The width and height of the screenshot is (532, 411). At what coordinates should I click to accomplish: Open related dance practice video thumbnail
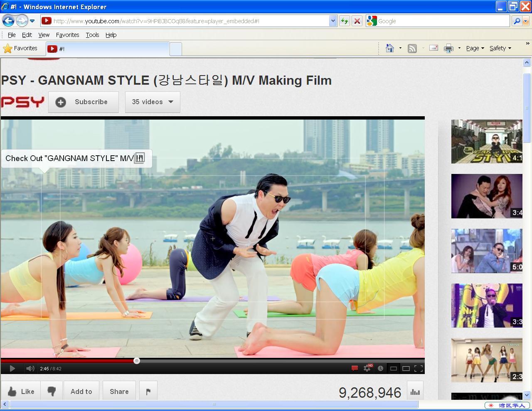(487, 360)
